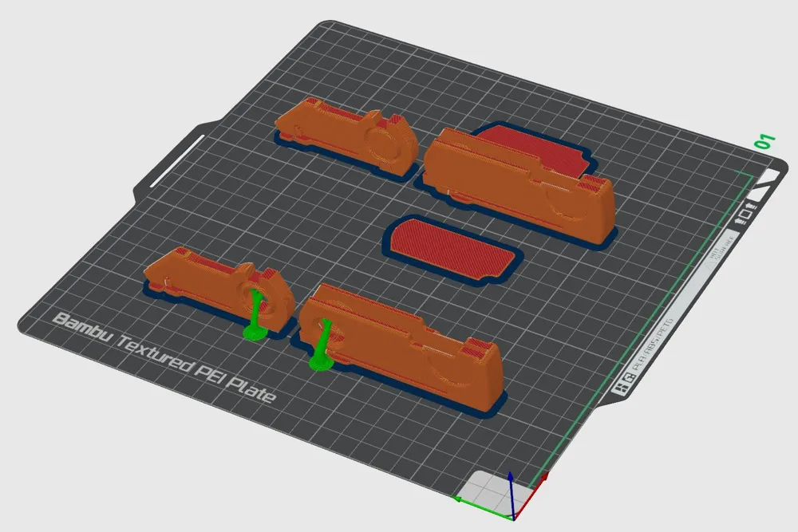Click the plate-flip arrow icon near the right edge
This screenshot has height=532, width=798.
coord(744,212)
